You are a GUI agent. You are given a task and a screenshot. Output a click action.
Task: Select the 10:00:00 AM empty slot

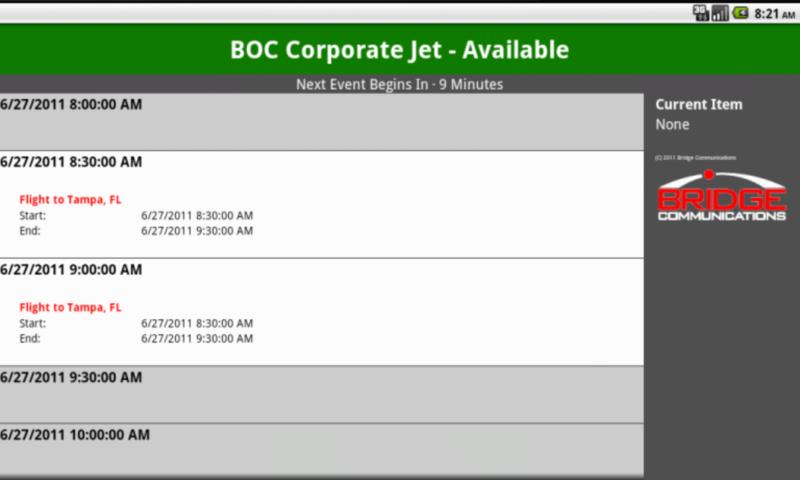coord(321,449)
